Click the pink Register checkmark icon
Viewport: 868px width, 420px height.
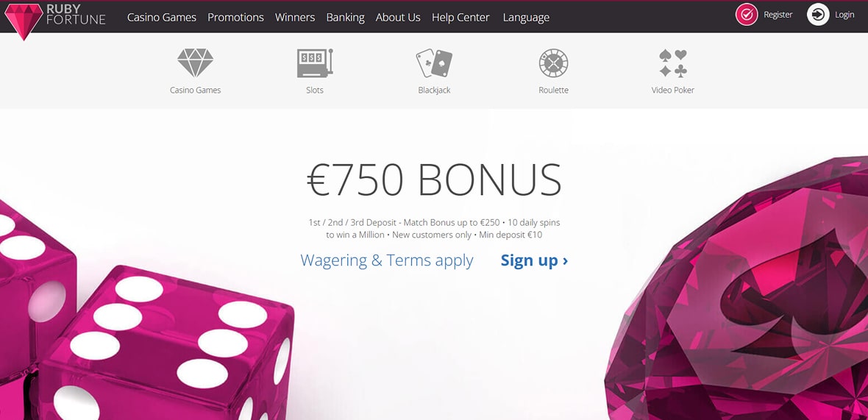[746, 15]
